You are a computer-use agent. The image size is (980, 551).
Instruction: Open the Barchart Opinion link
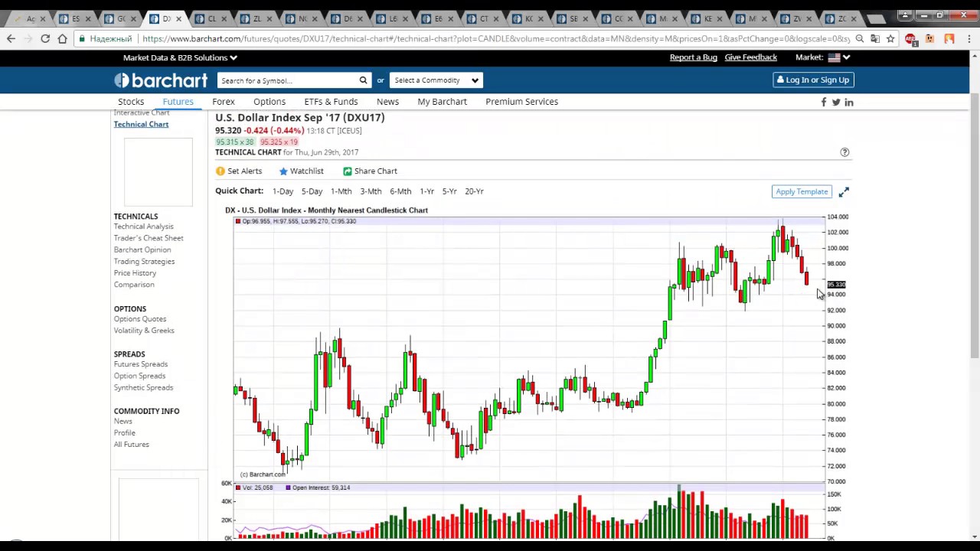point(142,249)
